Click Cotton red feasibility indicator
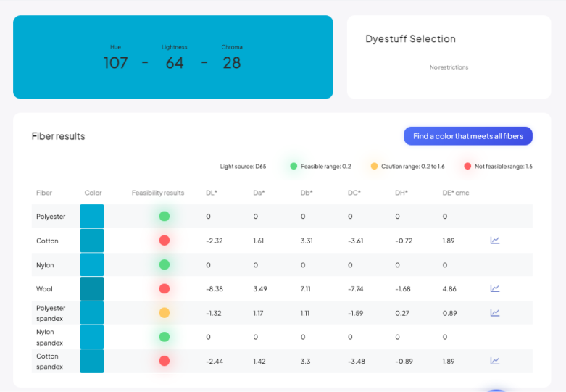The image size is (566, 392). pos(165,241)
